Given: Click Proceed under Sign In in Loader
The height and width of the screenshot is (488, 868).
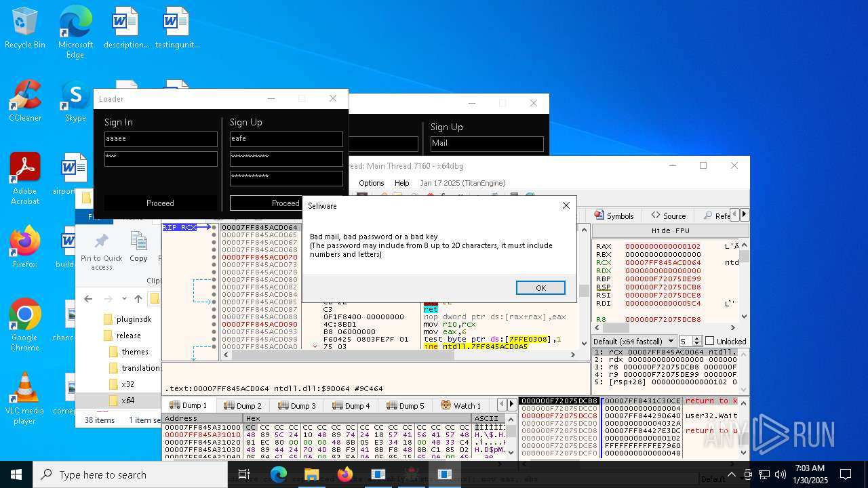Looking at the screenshot, I should click(160, 203).
